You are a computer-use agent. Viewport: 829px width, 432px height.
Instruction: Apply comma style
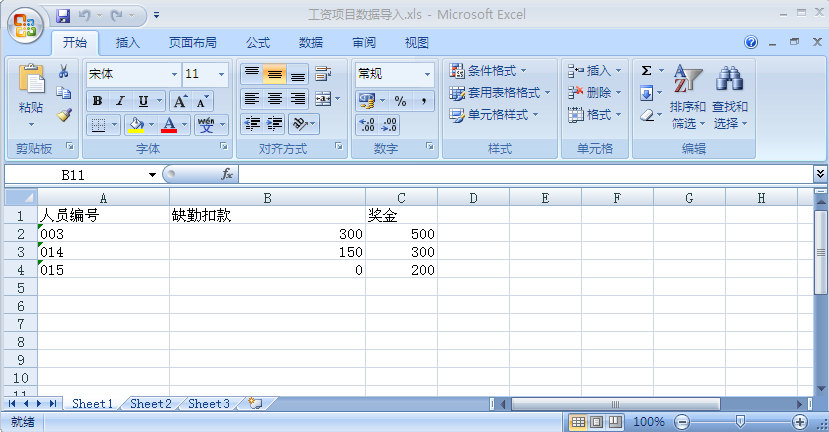click(423, 100)
